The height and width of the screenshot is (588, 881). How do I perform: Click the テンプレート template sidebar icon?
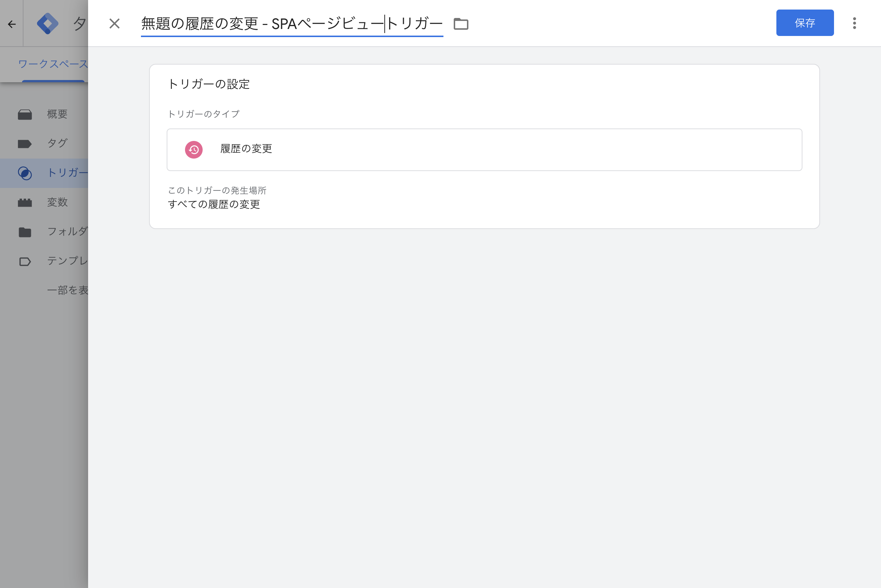[x=25, y=261]
